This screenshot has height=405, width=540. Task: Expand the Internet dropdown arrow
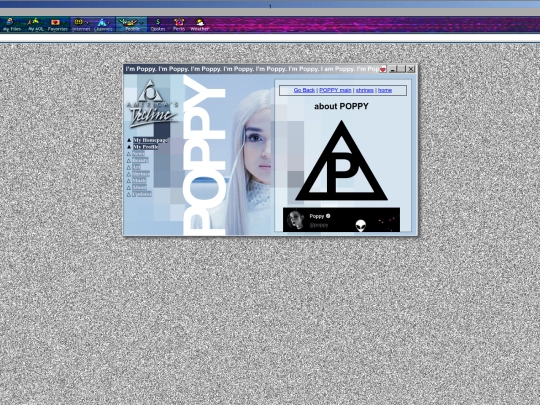click(x=87, y=23)
